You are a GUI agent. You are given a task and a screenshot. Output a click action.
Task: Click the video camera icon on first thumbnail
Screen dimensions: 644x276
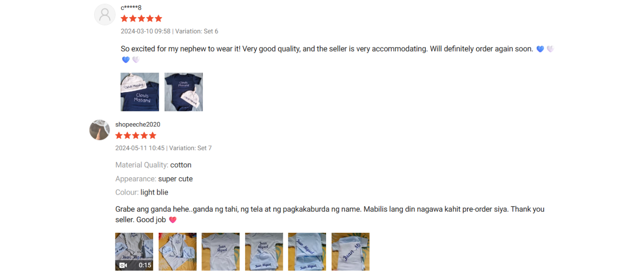click(123, 265)
